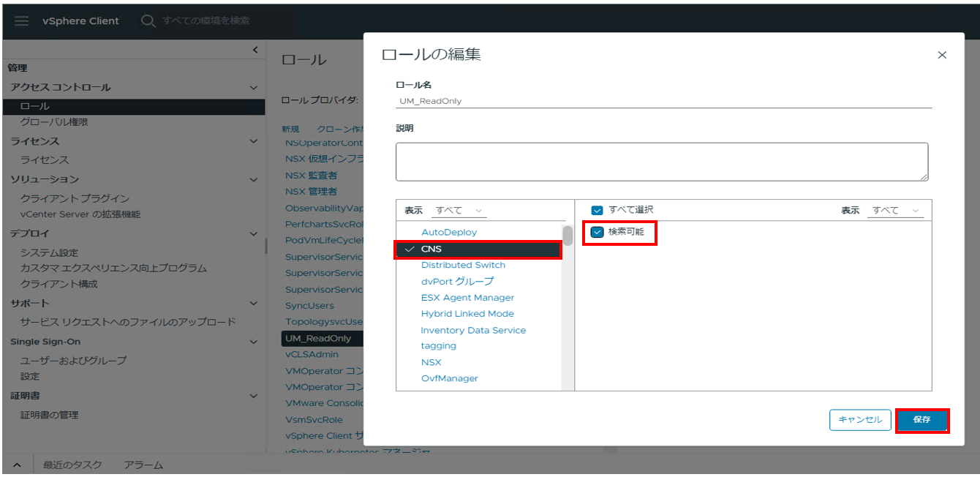Viewport: 980px width, 477px height.
Task: Click the vSphere Client title in header
Action: 80,21
